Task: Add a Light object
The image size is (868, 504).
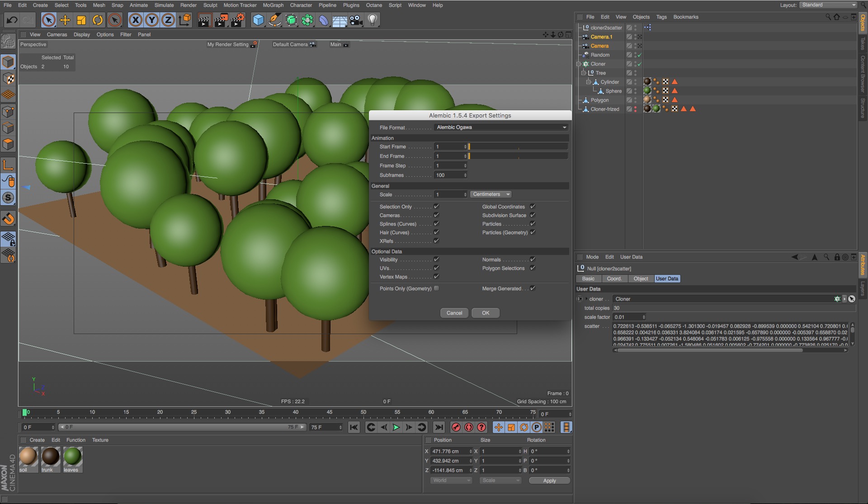Action: click(x=373, y=20)
